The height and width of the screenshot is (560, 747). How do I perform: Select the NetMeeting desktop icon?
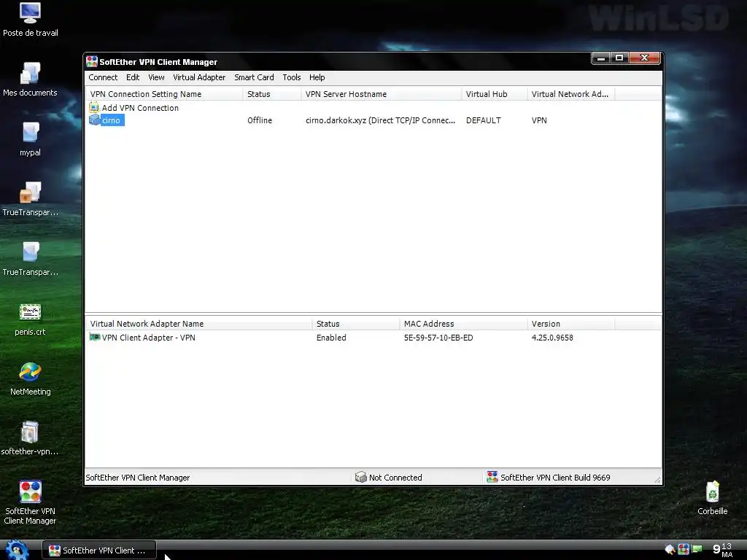click(x=30, y=373)
